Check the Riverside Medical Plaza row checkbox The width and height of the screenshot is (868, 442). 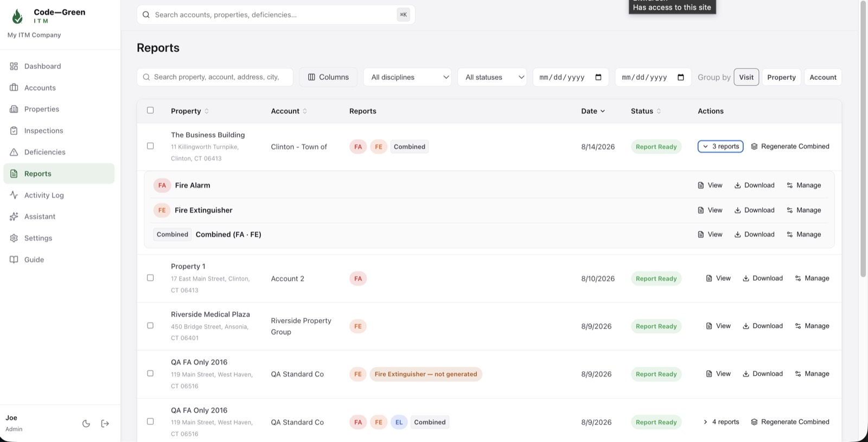[150, 326]
